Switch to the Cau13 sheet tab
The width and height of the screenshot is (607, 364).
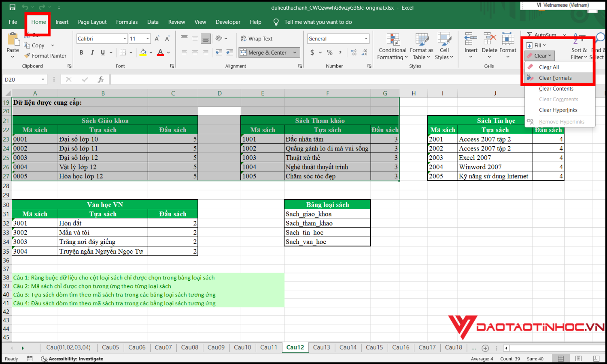click(x=321, y=347)
